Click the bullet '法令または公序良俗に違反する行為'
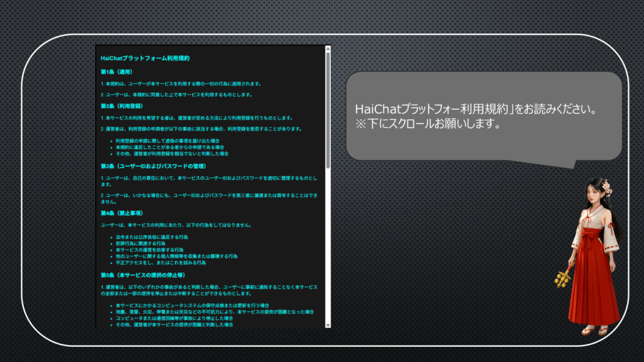The height and width of the screenshot is (362, 644). click(x=152, y=237)
